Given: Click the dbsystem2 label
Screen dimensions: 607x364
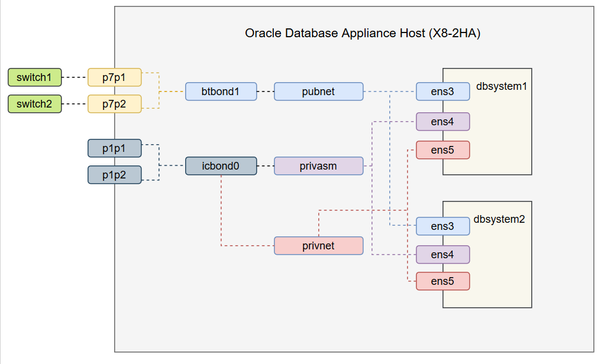Looking at the screenshot, I should tap(499, 219).
